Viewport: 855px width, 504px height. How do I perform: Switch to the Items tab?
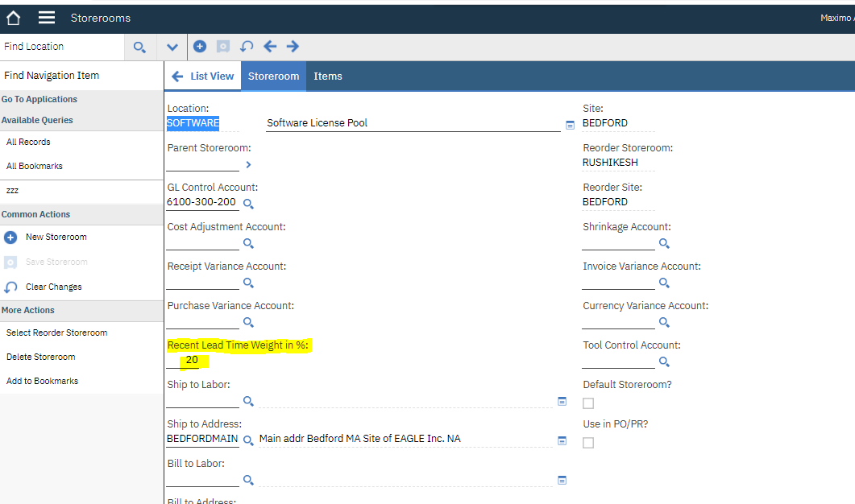328,76
